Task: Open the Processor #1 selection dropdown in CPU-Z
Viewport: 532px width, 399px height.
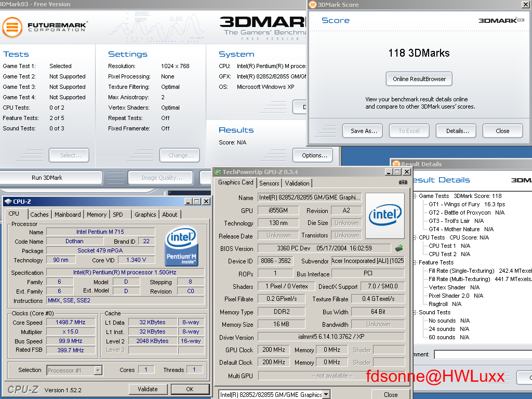Action: coord(98,370)
